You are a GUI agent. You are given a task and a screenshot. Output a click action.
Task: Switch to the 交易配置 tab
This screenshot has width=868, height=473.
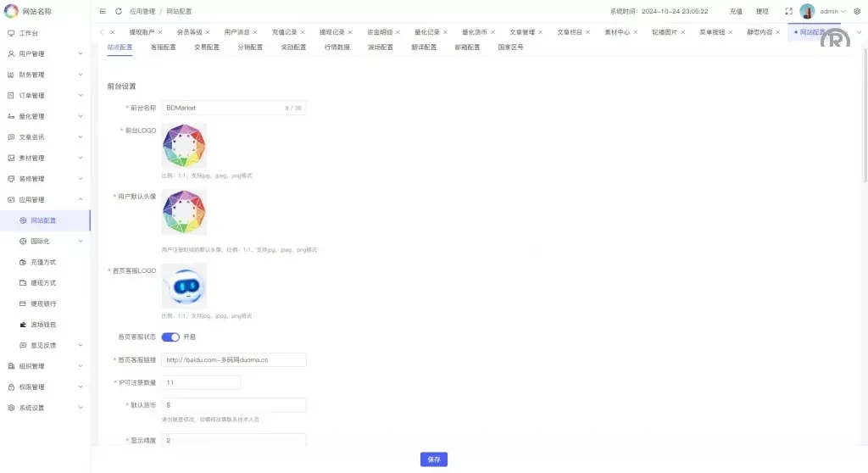[x=206, y=47]
